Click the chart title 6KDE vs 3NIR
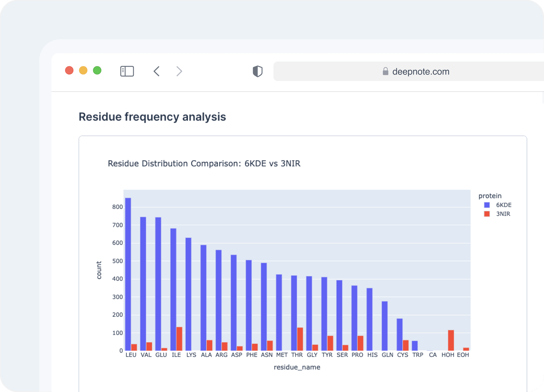 point(204,163)
